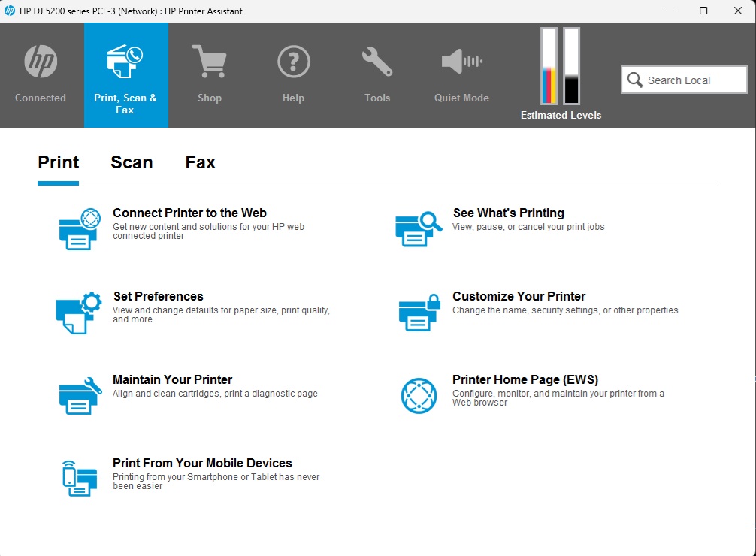Click the Set Preferences gear printer icon
The width and height of the screenshot is (756, 556).
(79, 312)
